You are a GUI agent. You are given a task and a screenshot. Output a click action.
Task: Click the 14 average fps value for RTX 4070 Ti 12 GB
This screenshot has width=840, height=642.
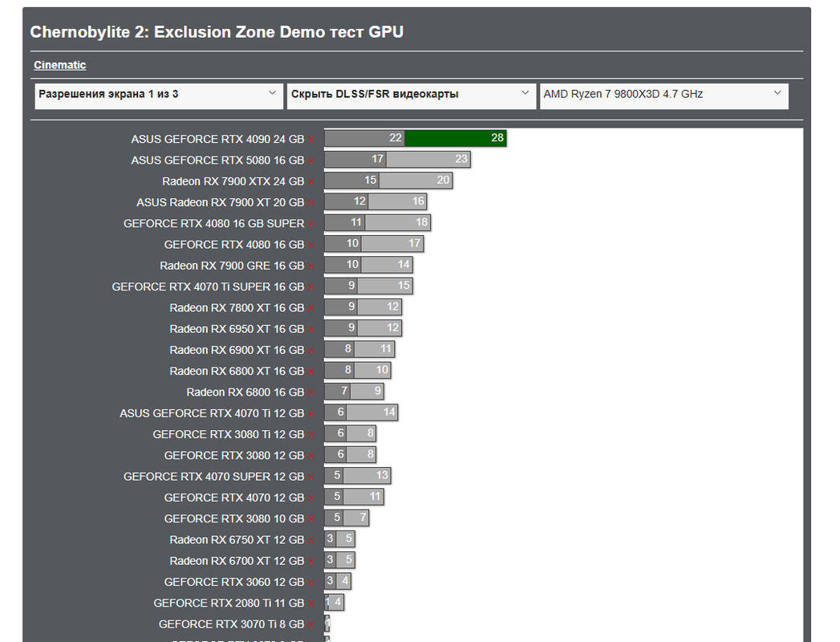(x=389, y=412)
